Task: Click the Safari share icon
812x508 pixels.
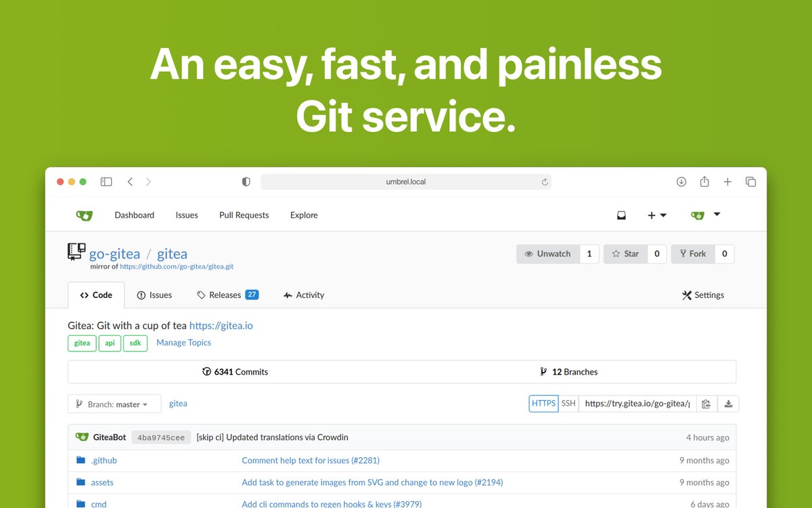Action: click(704, 181)
